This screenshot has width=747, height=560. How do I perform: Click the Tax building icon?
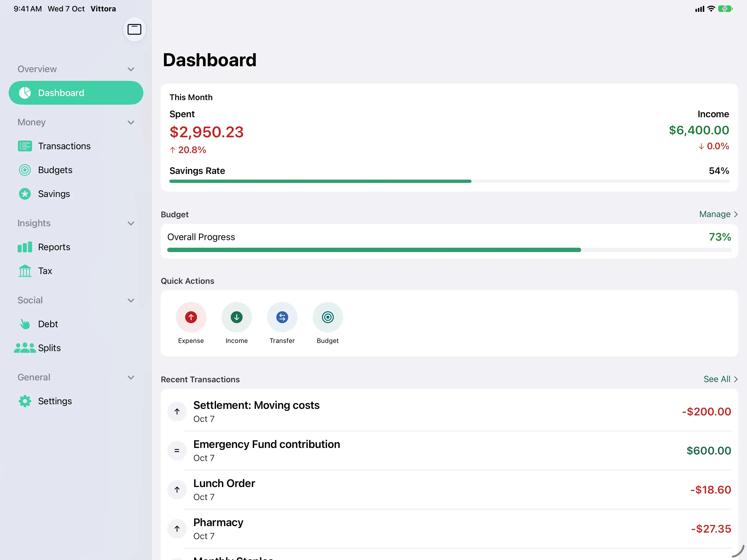[x=25, y=271]
